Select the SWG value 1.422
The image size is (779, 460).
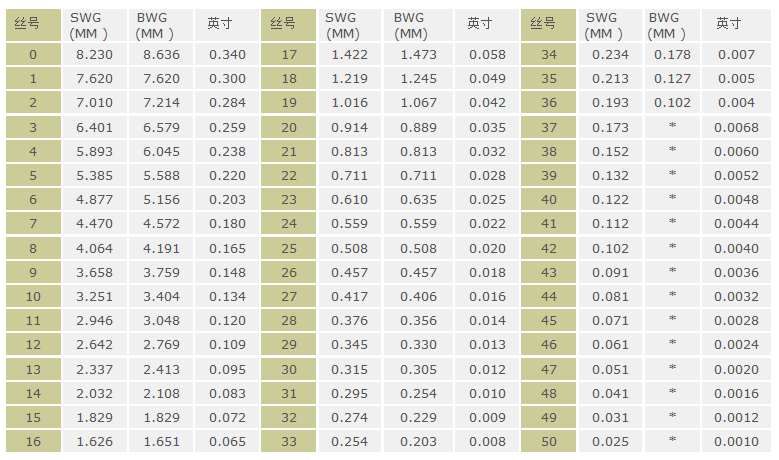(x=350, y=54)
